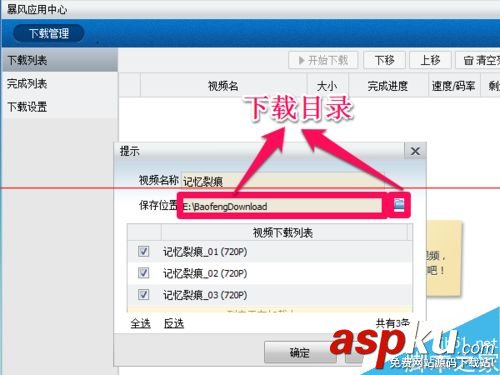Click 视频下载列表 header

tap(284, 232)
